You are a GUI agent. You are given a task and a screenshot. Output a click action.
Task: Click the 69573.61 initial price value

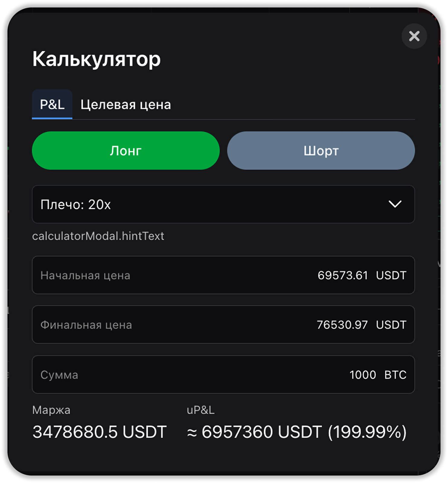pyautogui.click(x=343, y=275)
